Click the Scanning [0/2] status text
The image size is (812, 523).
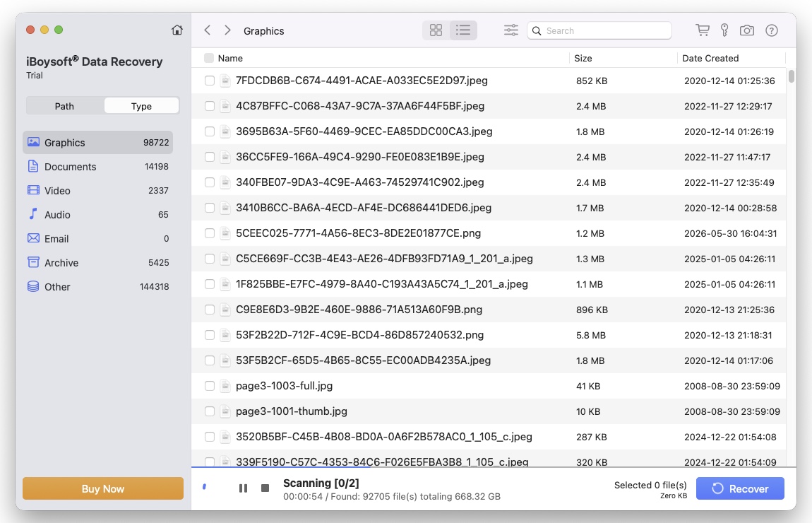[x=321, y=483]
